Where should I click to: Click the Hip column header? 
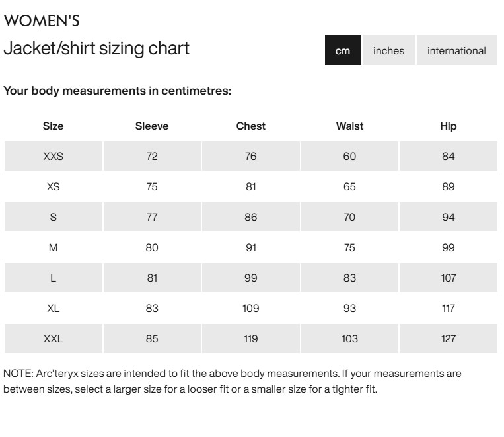click(x=449, y=126)
